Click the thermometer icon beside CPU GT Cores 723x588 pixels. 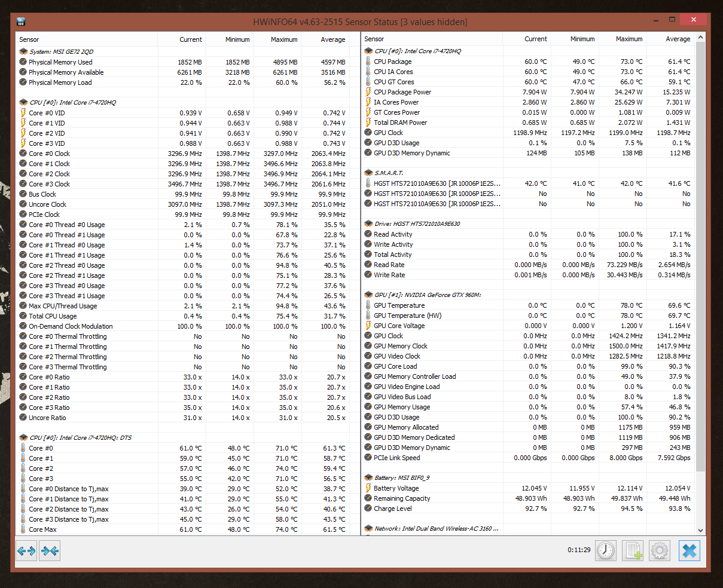[368, 82]
